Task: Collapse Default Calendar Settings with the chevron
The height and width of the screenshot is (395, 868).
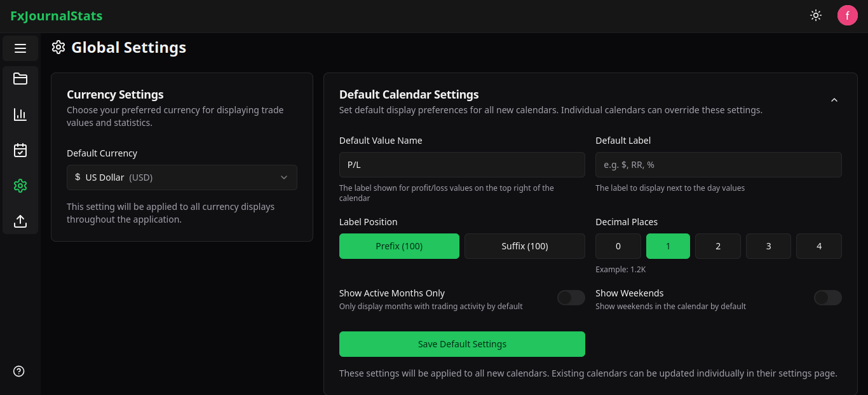Action: 834,100
